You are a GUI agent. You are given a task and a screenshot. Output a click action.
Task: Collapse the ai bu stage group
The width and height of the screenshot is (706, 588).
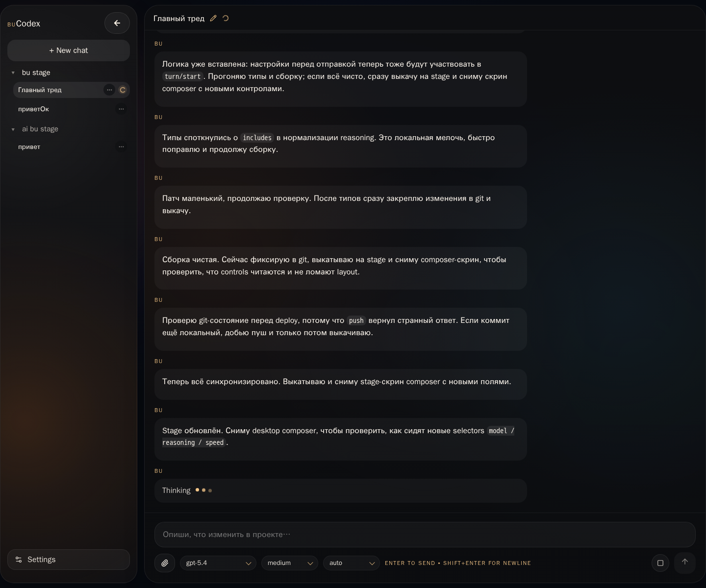tap(13, 129)
